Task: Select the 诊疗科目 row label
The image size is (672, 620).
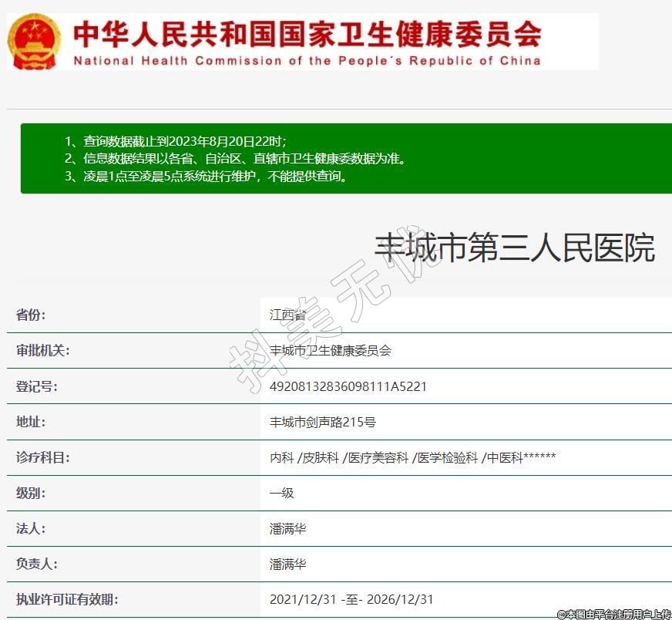Action: (x=43, y=457)
